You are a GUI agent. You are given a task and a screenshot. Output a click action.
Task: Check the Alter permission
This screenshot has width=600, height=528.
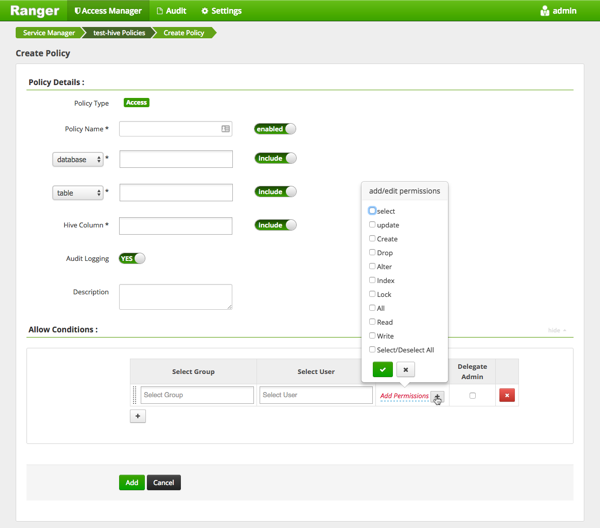372,266
